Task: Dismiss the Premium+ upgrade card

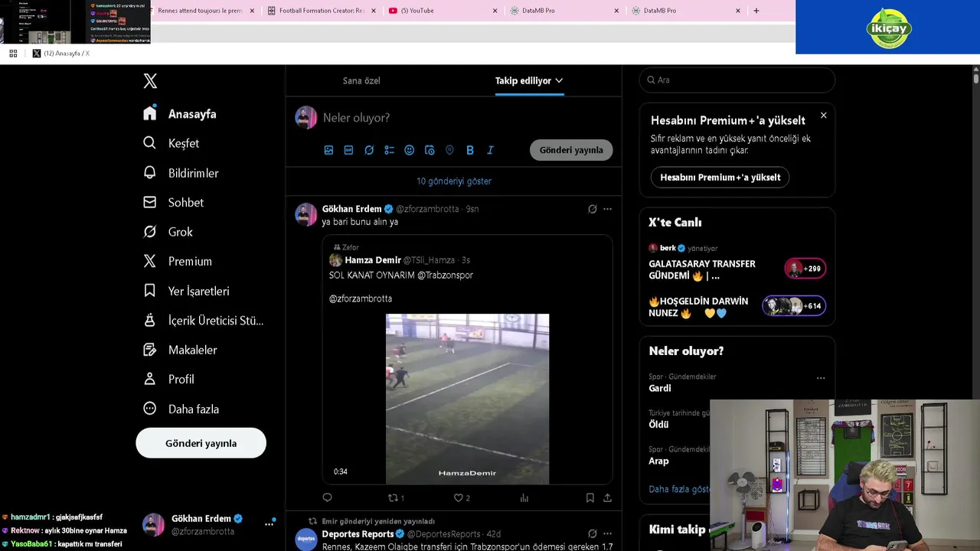Action: (x=824, y=116)
